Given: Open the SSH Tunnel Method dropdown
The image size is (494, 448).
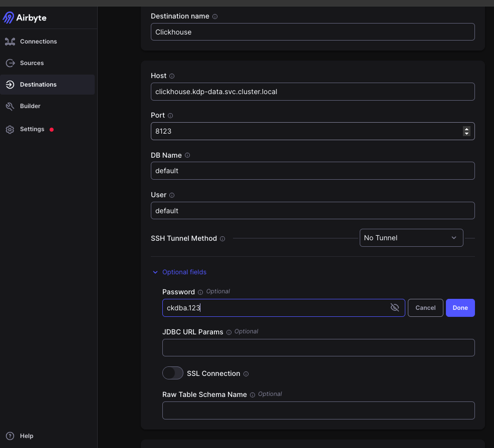Looking at the screenshot, I should pyautogui.click(x=411, y=238).
